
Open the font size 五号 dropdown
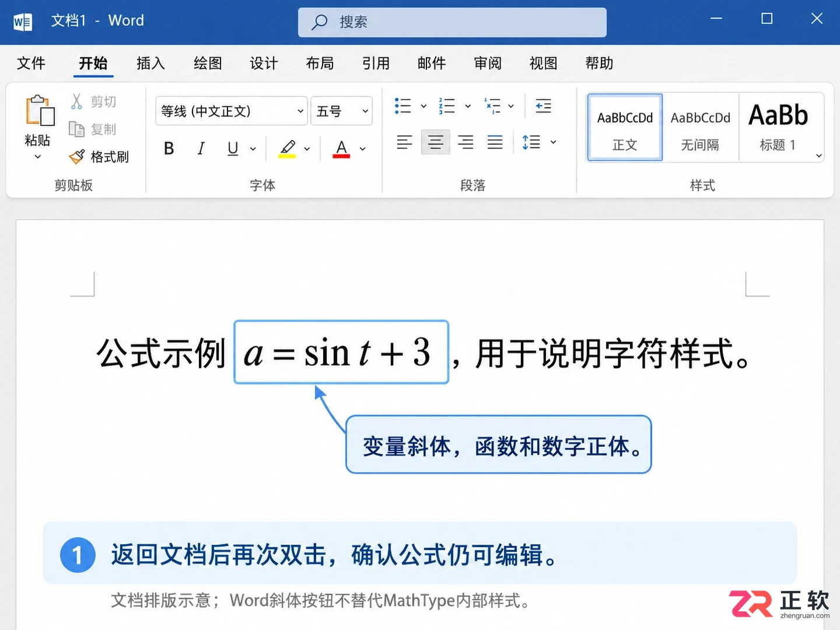tap(341, 111)
